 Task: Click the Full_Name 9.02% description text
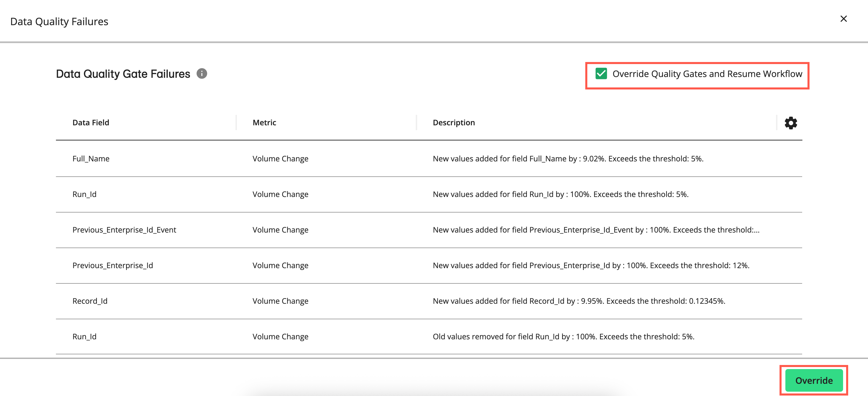(568, 159)
